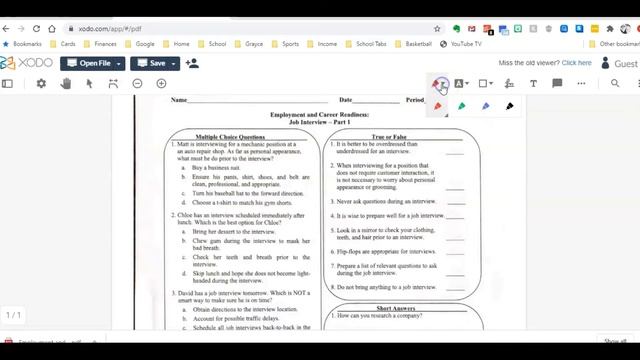Click the browser home icon
640x360 pixels.
(x=52, y=29)
